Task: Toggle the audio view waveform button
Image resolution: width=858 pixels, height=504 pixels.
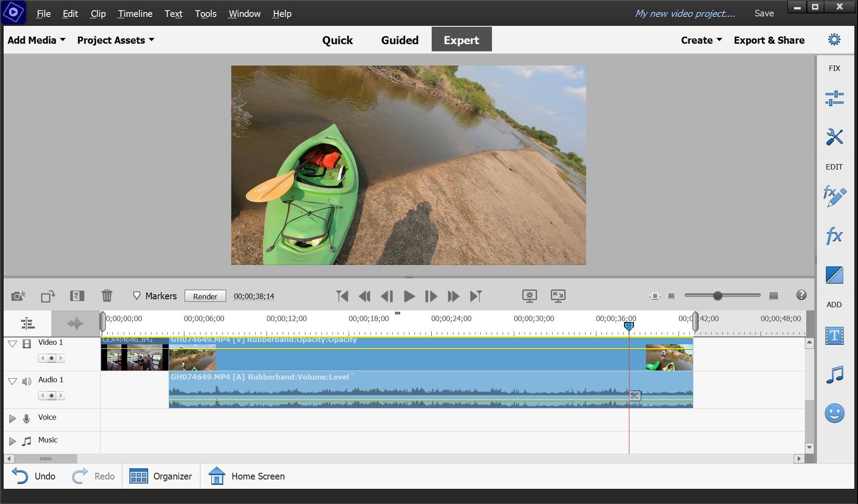Action: click(x=75, y=323)
